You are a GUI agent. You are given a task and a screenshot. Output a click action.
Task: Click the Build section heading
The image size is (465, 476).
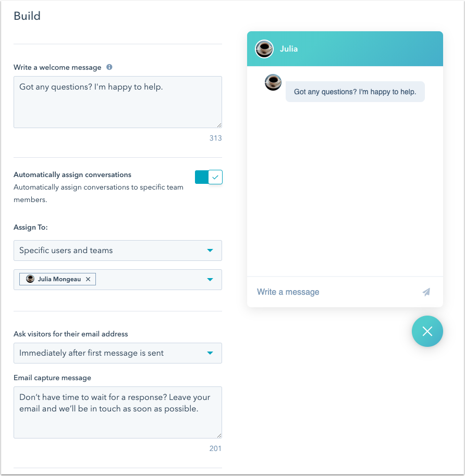click(x=27, y=16)
